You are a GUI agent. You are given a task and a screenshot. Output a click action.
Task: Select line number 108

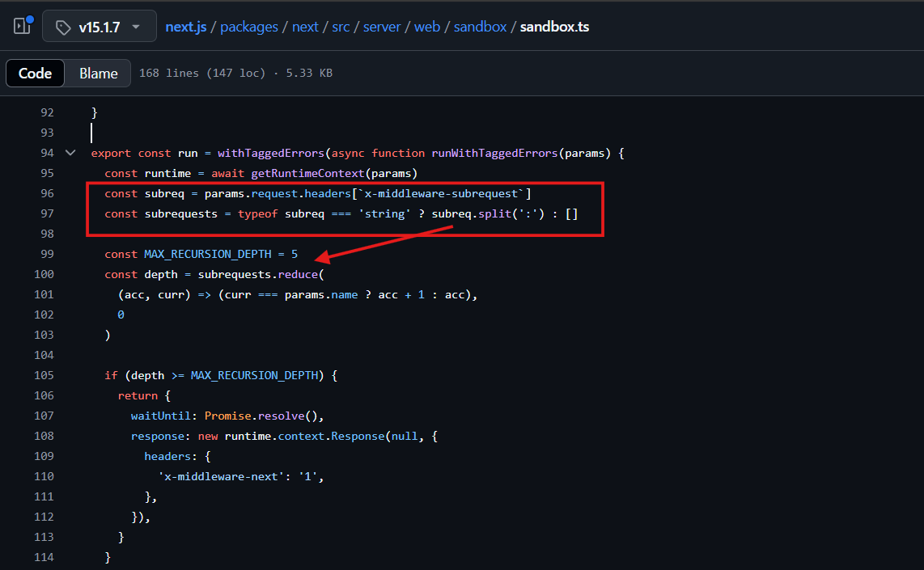point(45,436)
